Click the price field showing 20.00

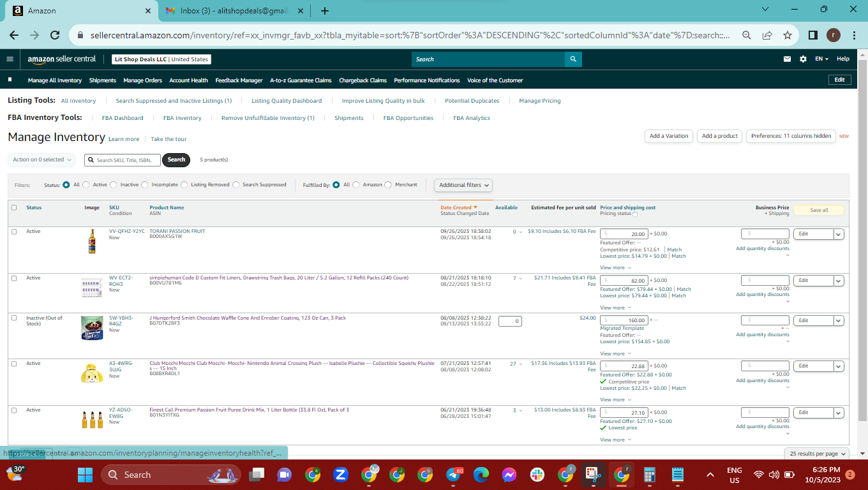tap(625, 234)
